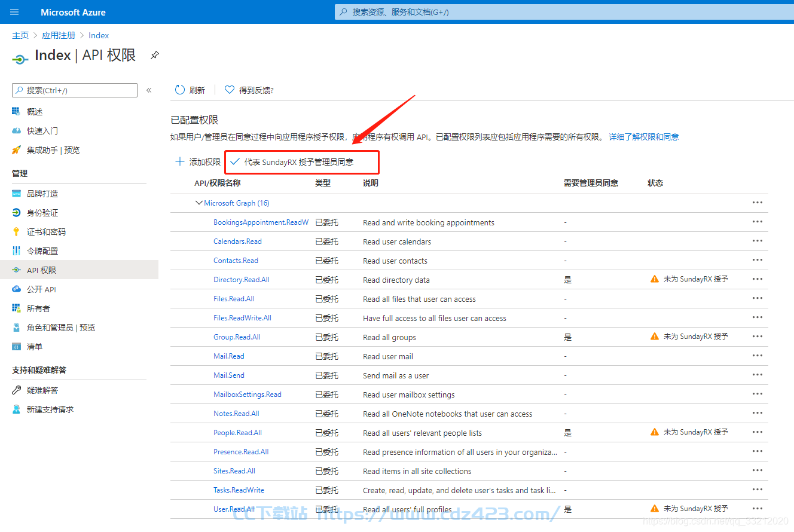Open more options for Microsoft Graph group

(758, 203)
